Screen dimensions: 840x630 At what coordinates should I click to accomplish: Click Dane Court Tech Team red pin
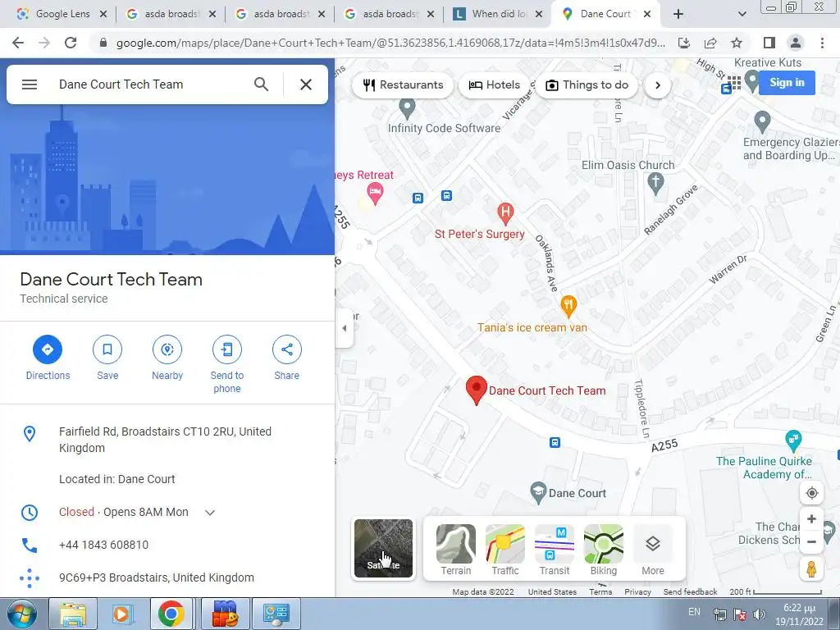point(477,390)
